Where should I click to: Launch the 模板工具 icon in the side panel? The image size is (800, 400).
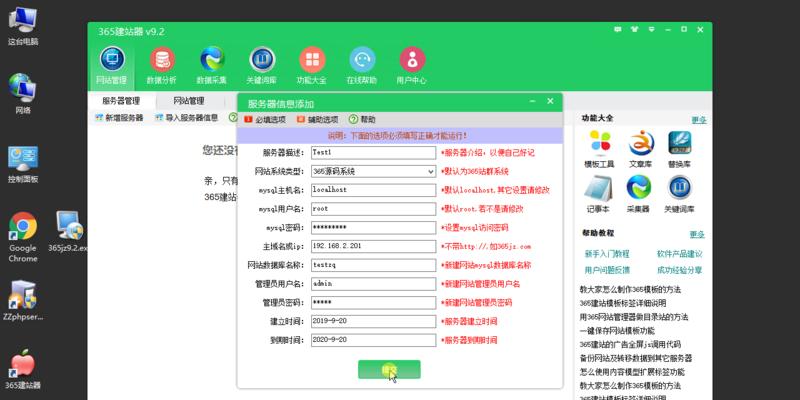(599, 149)
